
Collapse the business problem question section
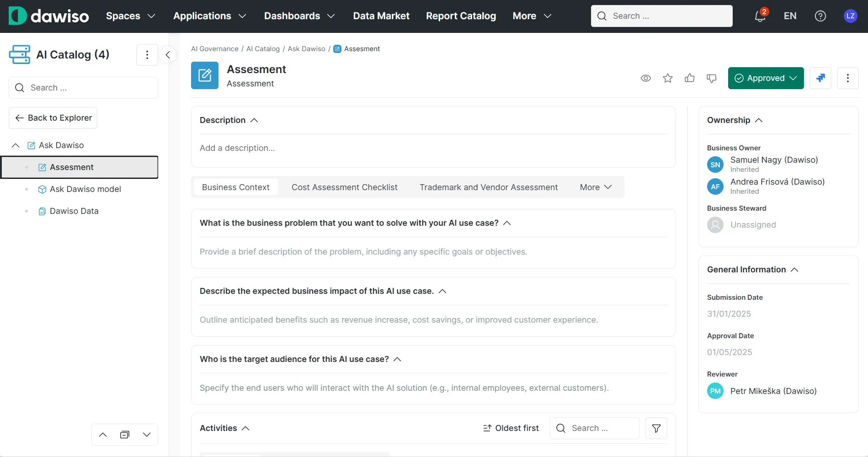click(x=507, y=223)
